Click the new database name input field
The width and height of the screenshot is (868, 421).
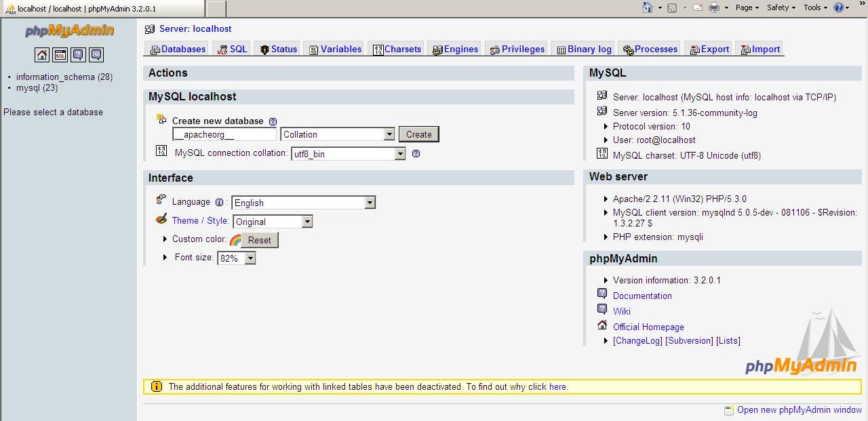[224, 134]
